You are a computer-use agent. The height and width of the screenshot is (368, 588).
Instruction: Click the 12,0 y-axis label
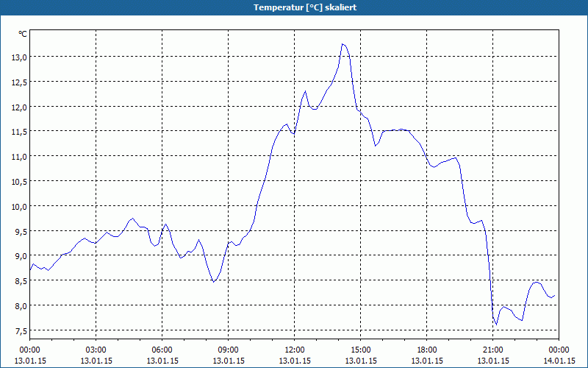coord(19,107)
